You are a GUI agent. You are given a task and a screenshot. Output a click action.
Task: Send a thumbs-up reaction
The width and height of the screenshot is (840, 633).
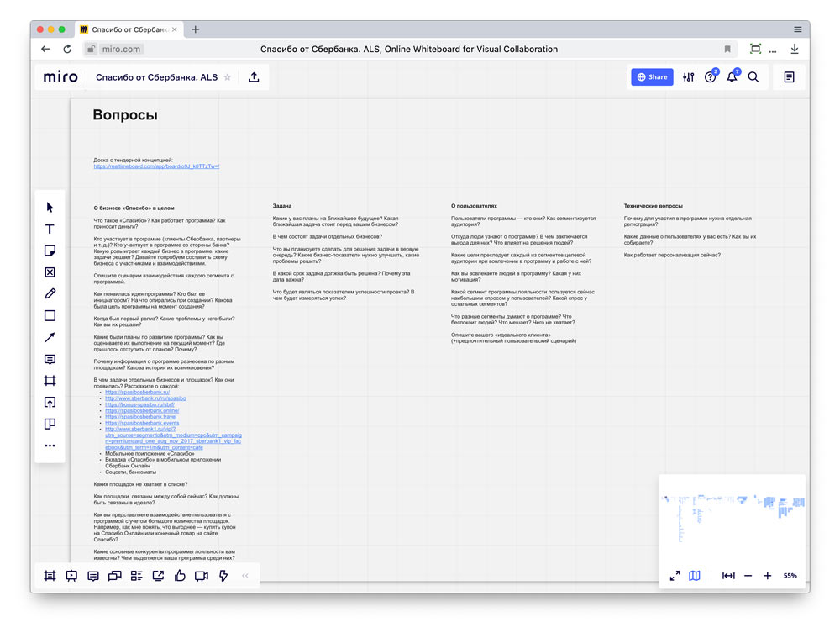[179, 576]
